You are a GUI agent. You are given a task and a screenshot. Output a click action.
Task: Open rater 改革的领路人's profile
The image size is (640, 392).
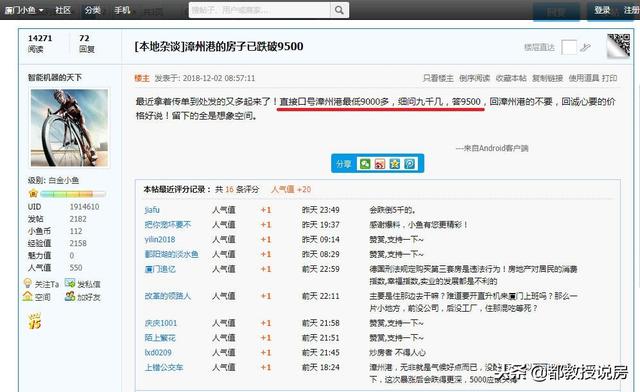168,296
